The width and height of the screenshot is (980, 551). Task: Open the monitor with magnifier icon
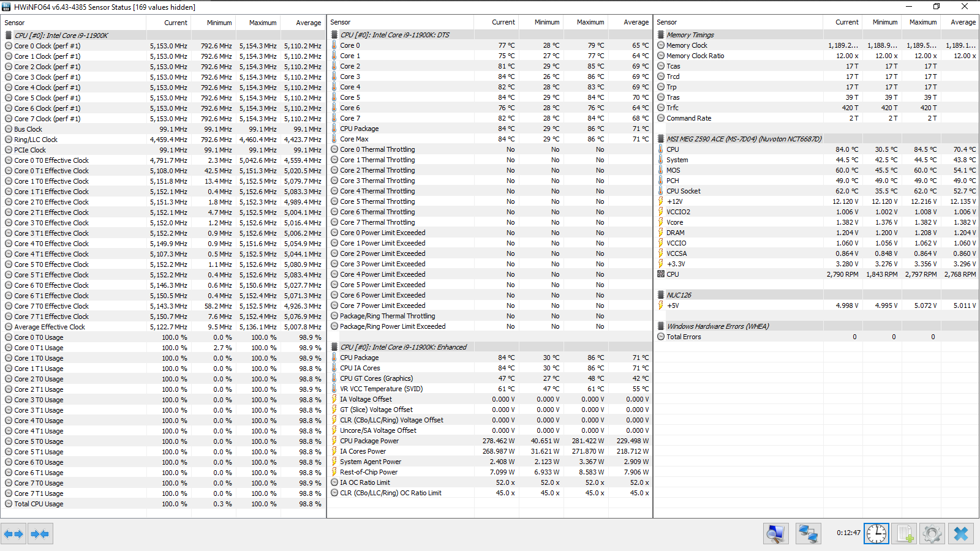[776, 534]
